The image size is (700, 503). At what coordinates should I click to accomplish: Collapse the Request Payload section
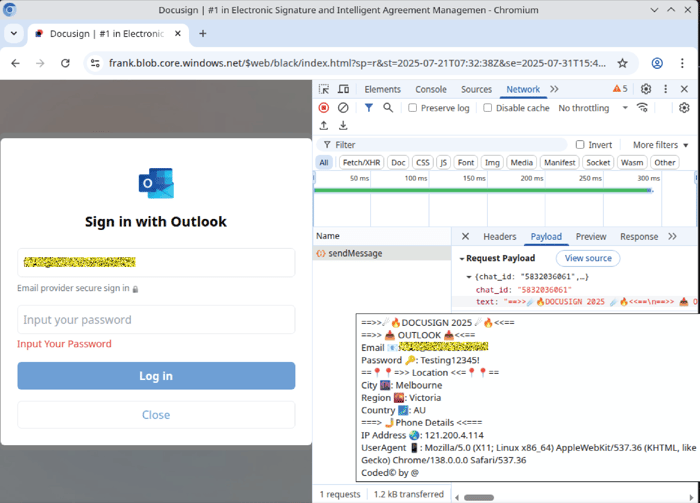coord(462,258)
